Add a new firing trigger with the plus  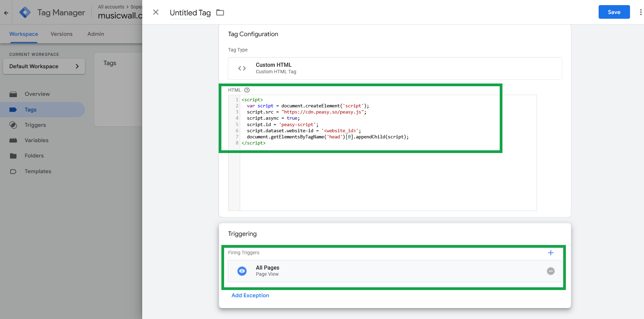(551, 253)
